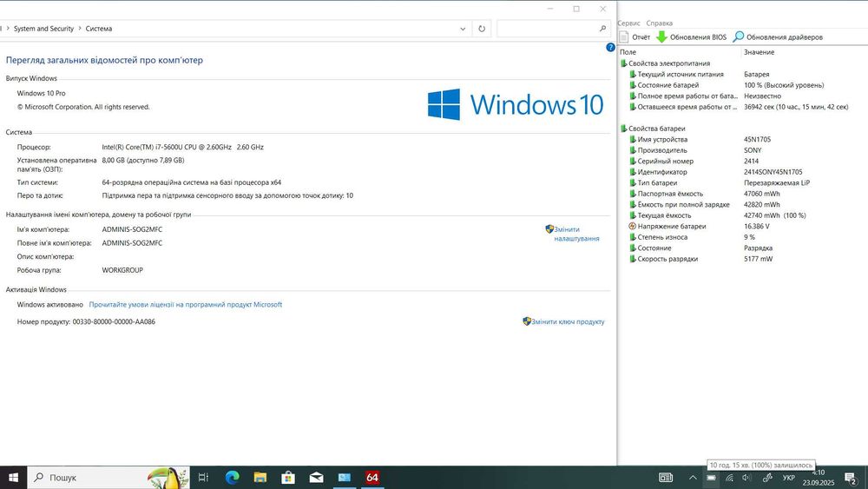
Task: Click Змінити налаштування link
Action: click(577, 234)
